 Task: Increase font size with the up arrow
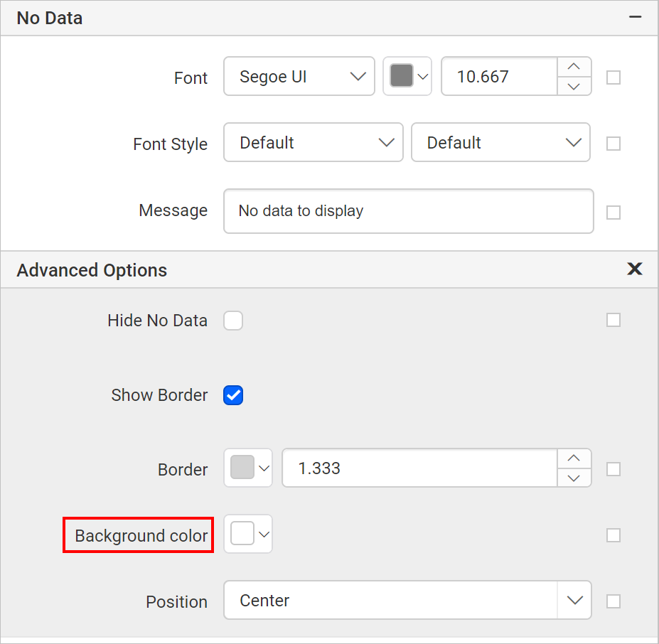[x=574, y=67]
